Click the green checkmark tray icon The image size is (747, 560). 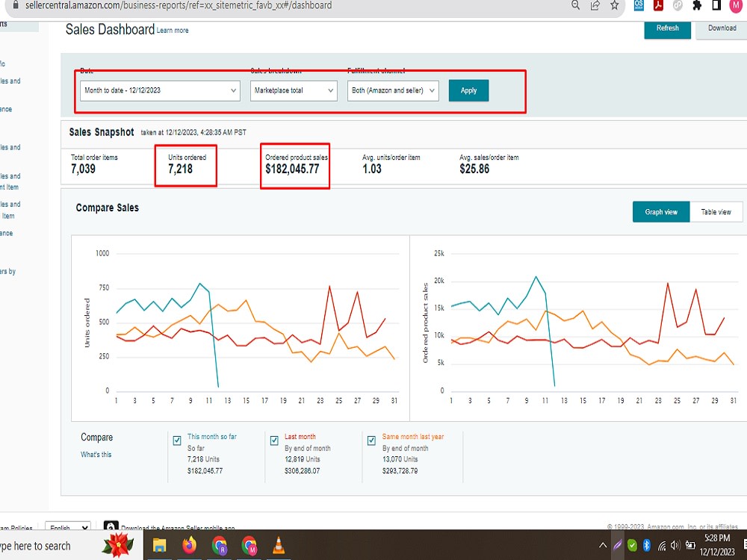click(632, 545)
